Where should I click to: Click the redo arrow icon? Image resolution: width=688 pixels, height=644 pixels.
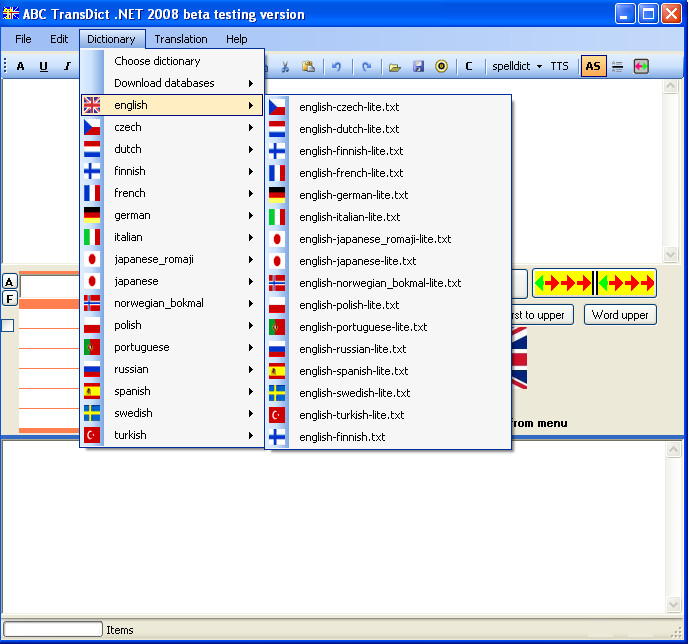366,66
